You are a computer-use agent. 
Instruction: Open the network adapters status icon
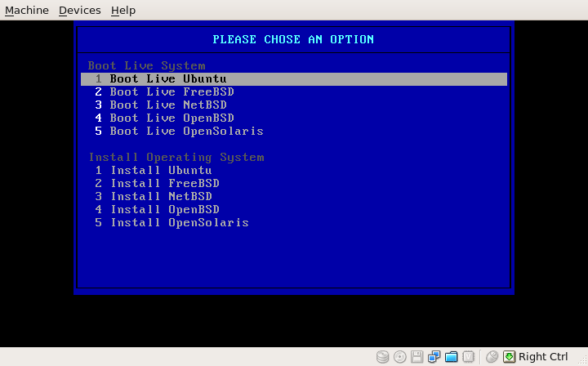434,357
